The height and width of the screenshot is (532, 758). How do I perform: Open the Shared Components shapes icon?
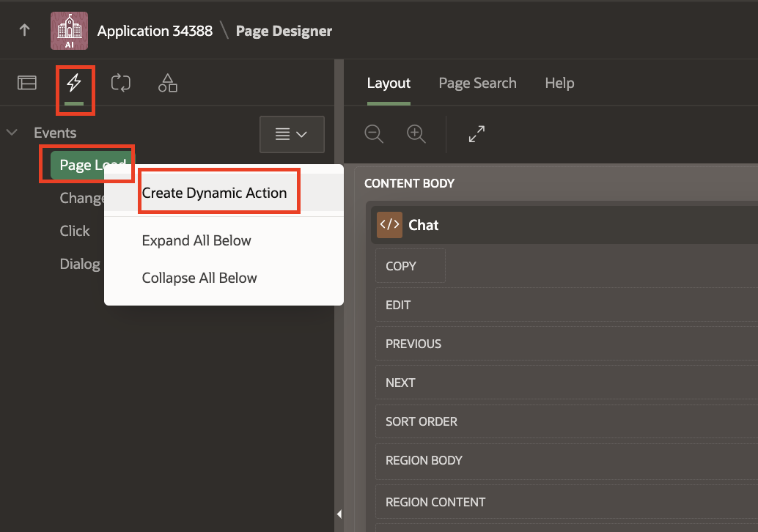pos(168,83)
